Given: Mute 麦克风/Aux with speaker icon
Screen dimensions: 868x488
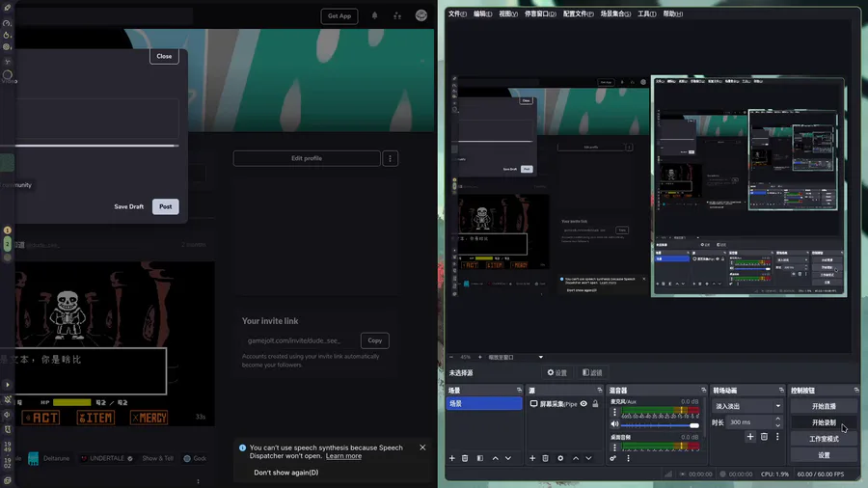Looking at the screenshot, I should (x=614, y=424).
